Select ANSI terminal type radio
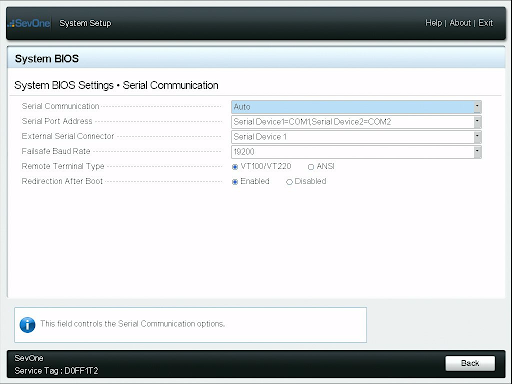 click(x=311, y=167)
